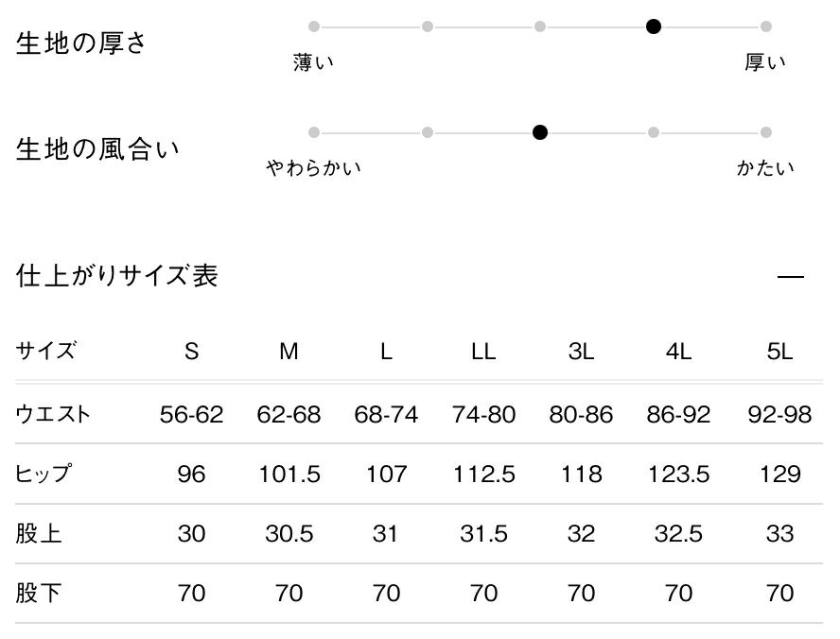Click the ウエスト row label
Viewport: 840px width, 639px height.
point(54,413)
